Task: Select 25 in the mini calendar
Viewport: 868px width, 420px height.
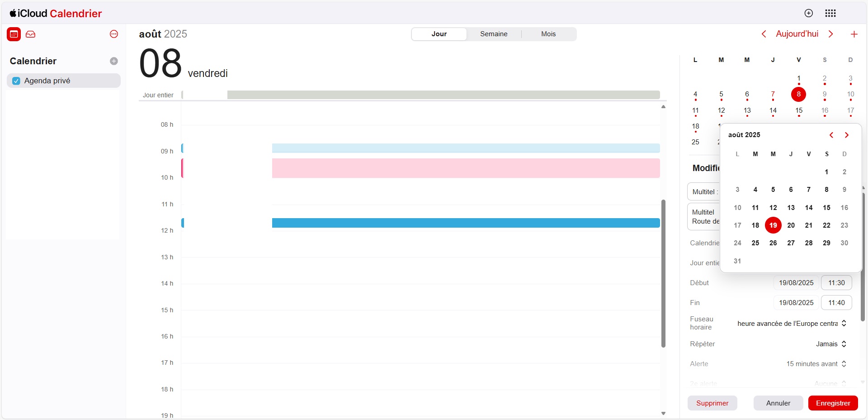Action: pos(695,142)
